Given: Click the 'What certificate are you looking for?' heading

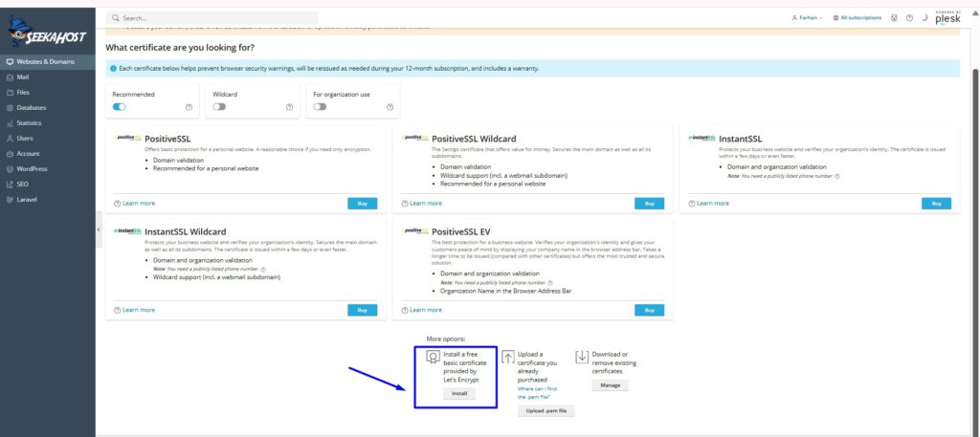Looking at the screenshot, I should [x=180, y=48].
